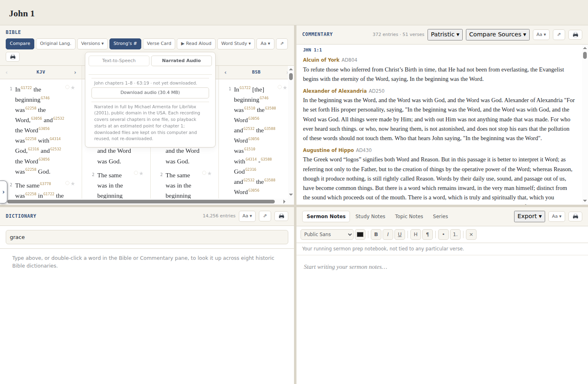
Task: Switch to Text-to-Speech tab
Action: pyautogui.click(x=119, y=61)
